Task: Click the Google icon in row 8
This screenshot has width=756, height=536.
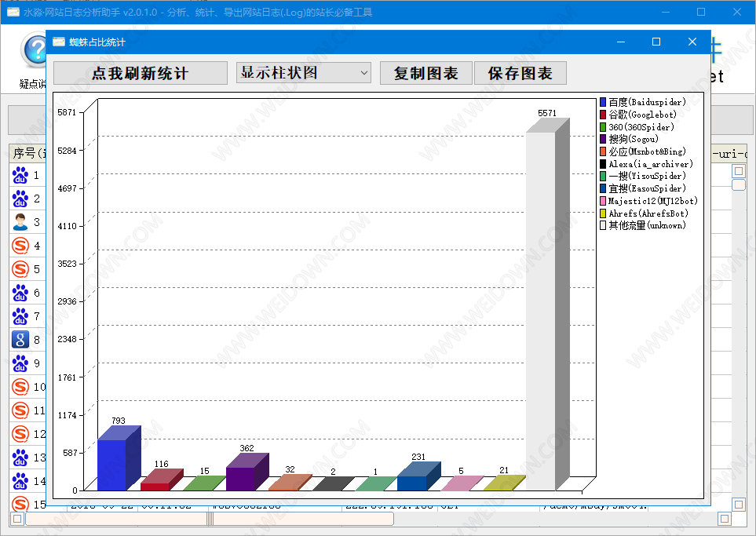Action: [20, 340]
